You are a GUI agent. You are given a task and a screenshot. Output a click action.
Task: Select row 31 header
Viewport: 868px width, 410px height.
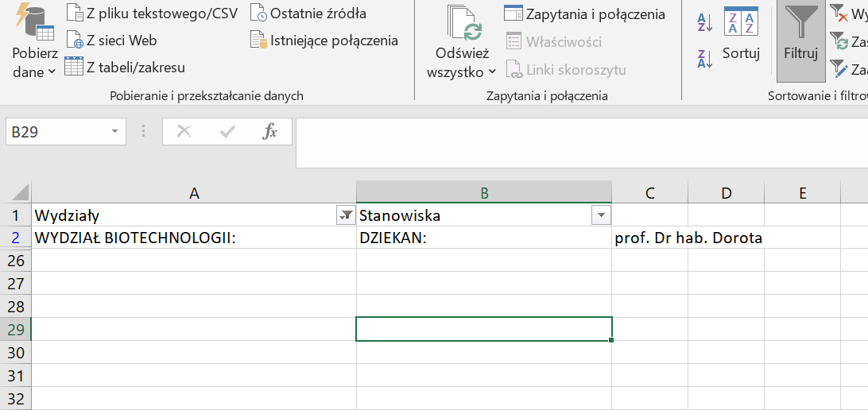click(16, 376)
